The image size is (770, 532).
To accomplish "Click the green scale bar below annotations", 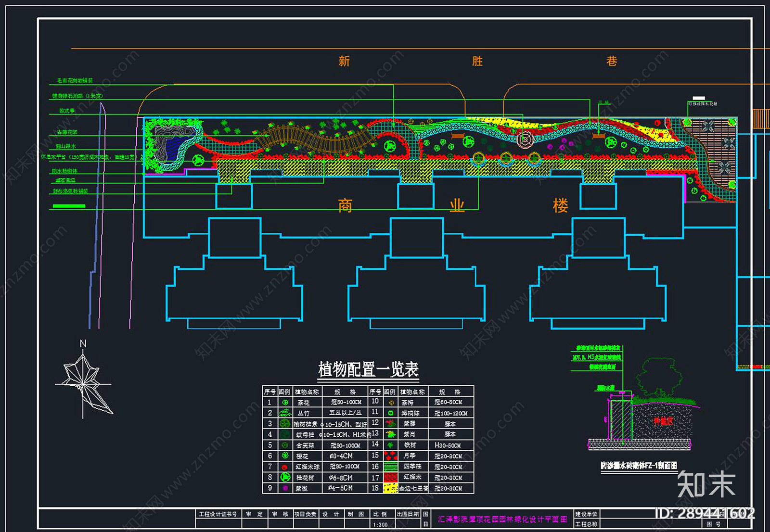I will click(69, 206).
